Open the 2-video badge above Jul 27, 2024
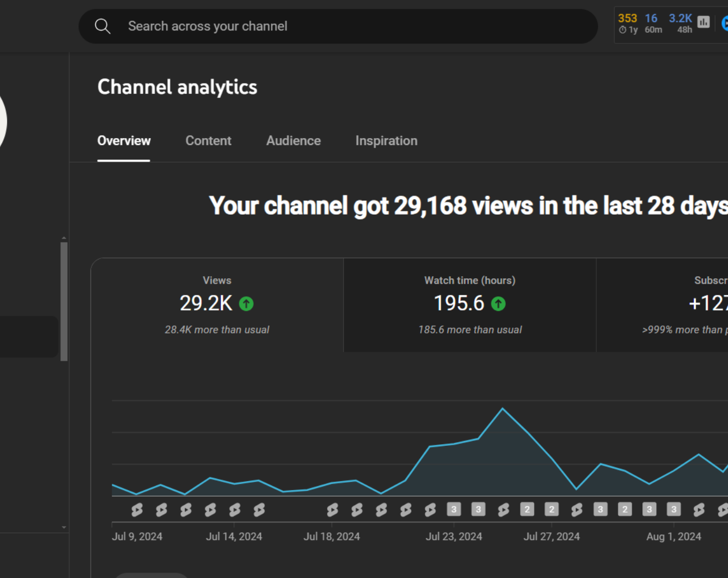Screen dimensions: 728x578 (x=551, y=509)
